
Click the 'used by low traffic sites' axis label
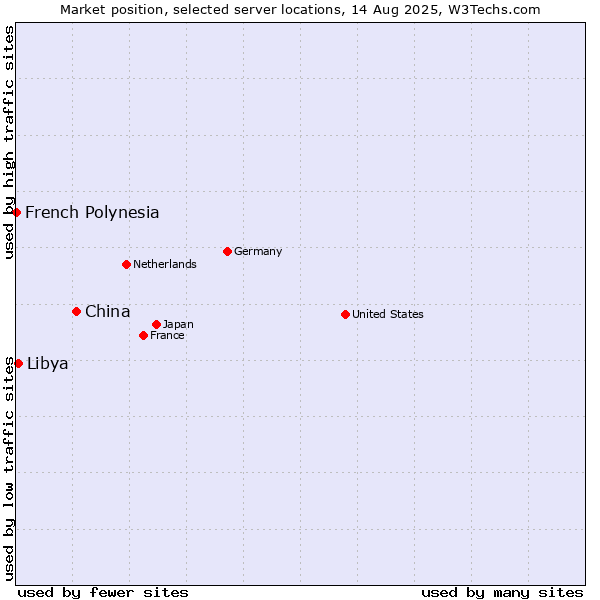[x=9, y=469]
